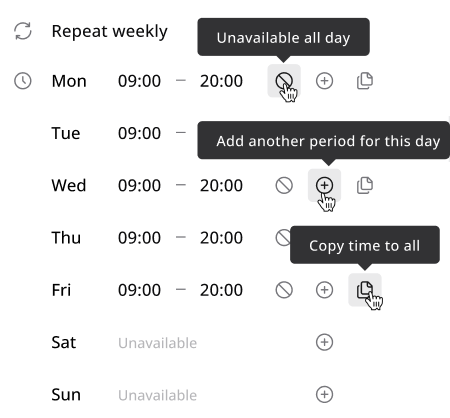Change Friday's 09:00 start time
The image size is (450, 418).
pos(139,290)
